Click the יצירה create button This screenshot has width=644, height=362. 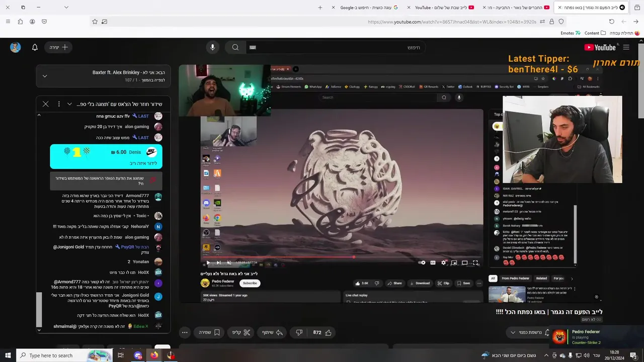[x=59, y=47]
